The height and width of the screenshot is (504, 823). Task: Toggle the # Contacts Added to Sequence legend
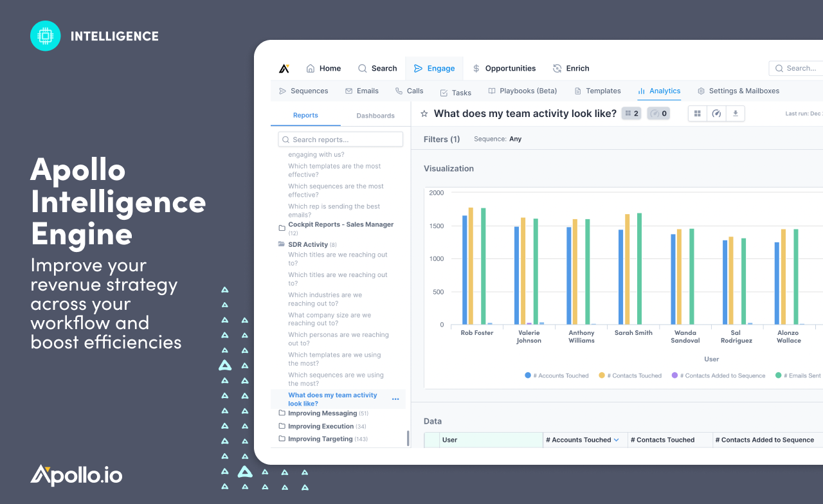pos(718,375)
